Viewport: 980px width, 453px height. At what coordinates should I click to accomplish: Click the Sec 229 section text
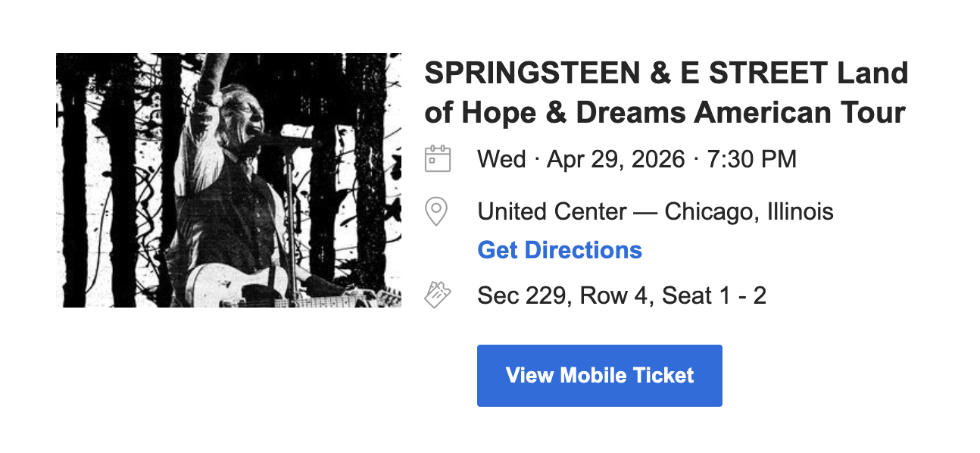[x=522, y=295]
